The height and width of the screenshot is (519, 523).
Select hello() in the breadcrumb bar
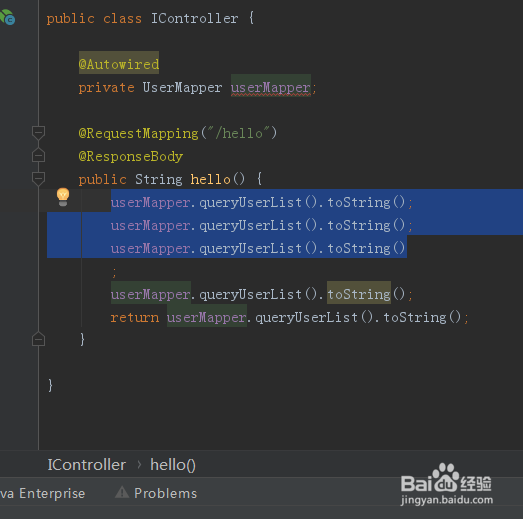click(173, 465)
